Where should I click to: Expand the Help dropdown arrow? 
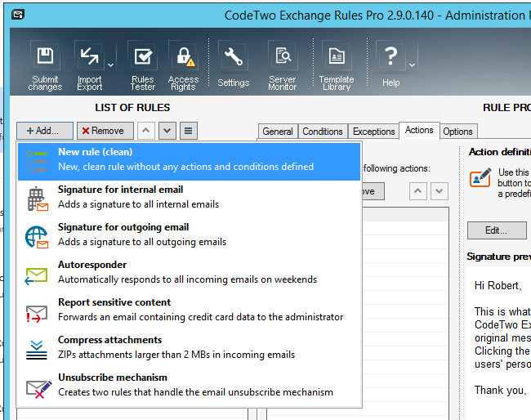412,65
